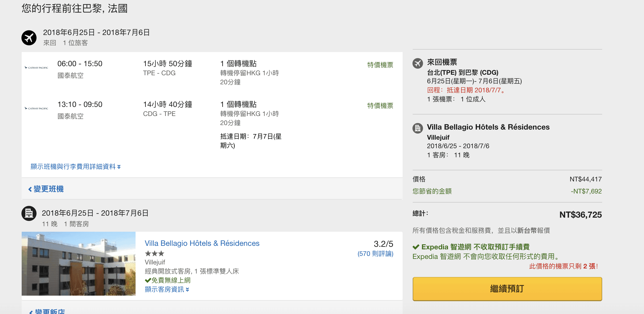This screenshot has width=644, height=314.
Task: Click the sidebar hotel name Villa Bellagio Hôtels & Résidences
Action: point(488,127)
